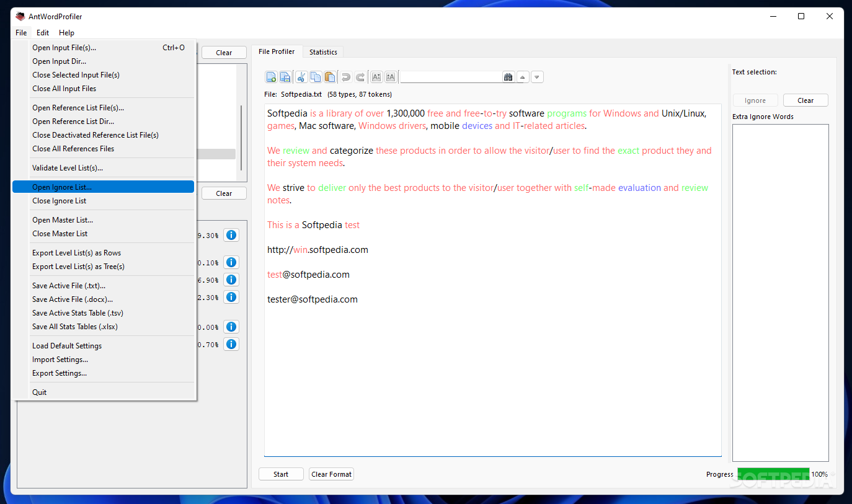852x504 pixels.
Task: Click inside the Extra Ignore Words box
Action: [781, 293]
